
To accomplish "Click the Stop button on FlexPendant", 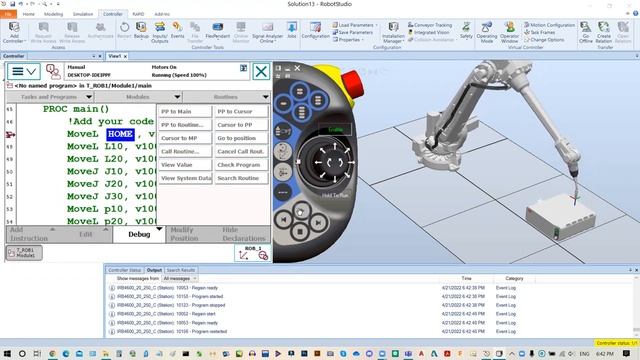I will tap(300, 231).
